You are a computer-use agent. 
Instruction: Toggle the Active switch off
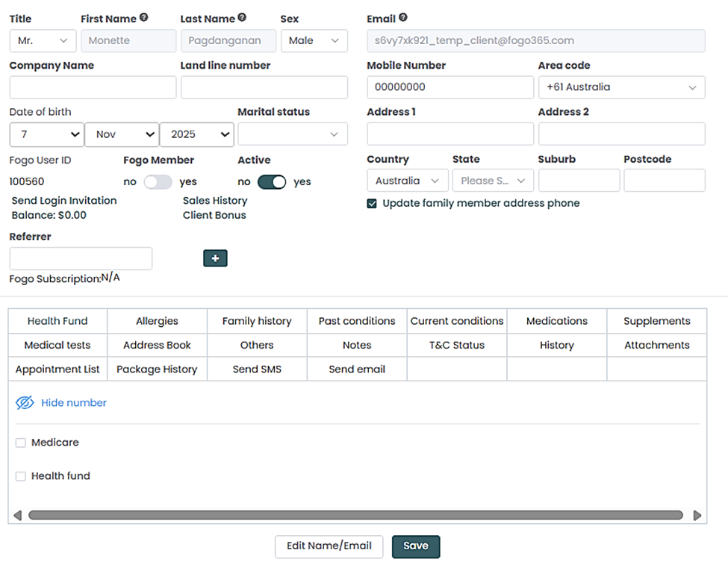[272, 182]
